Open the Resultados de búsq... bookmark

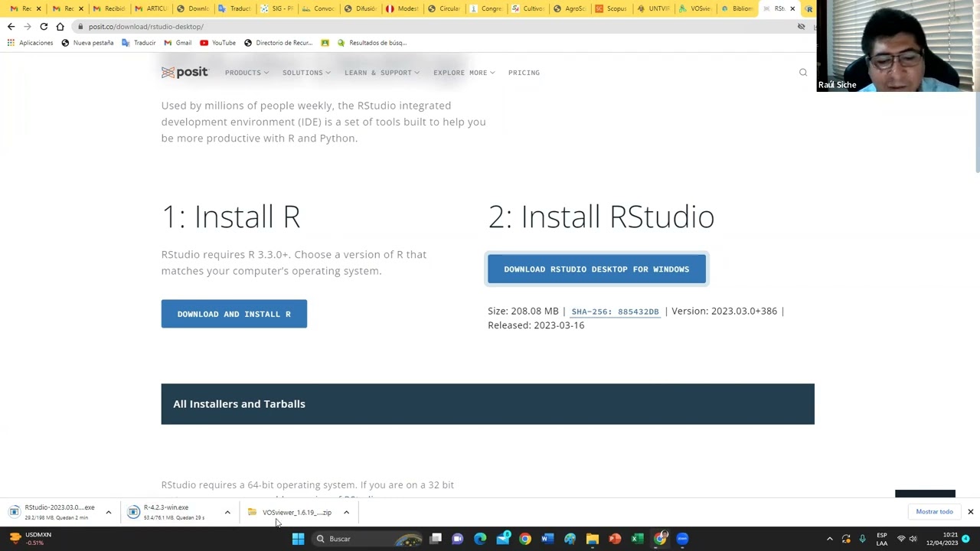coord(372,43)
